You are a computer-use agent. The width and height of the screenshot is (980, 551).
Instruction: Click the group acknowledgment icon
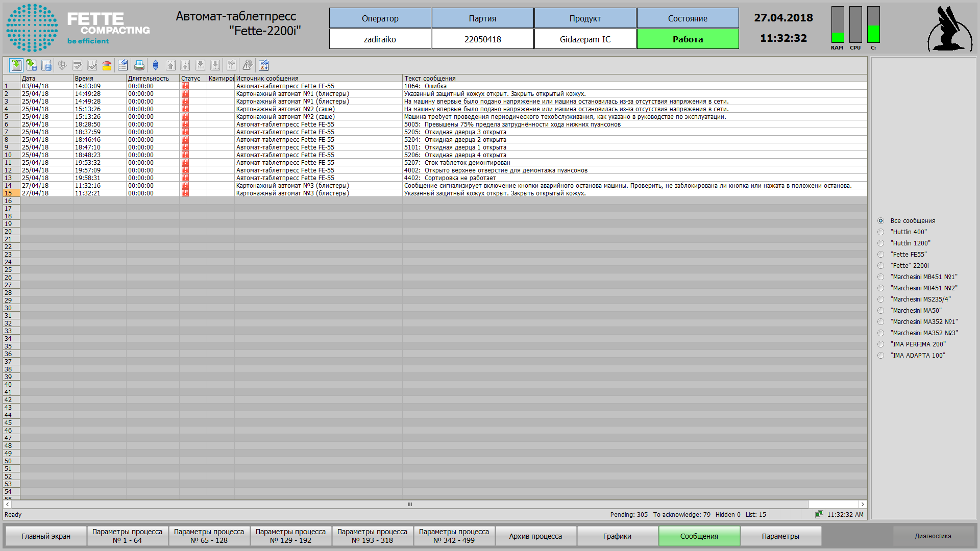click(x=92, y=65)
